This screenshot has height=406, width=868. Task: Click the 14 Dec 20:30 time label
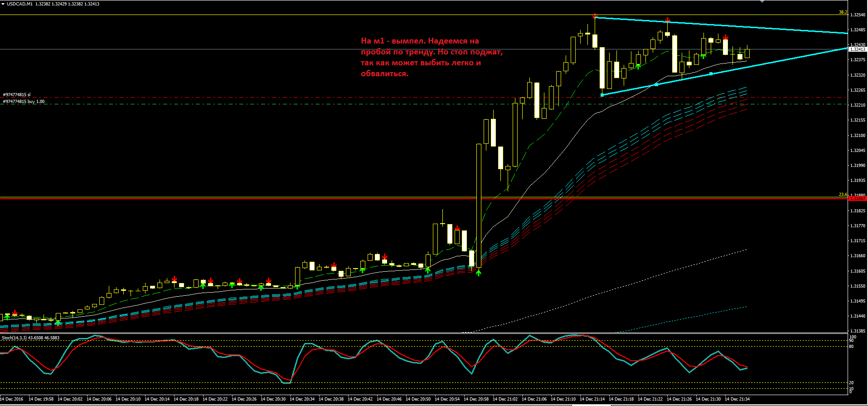[273, 399]
